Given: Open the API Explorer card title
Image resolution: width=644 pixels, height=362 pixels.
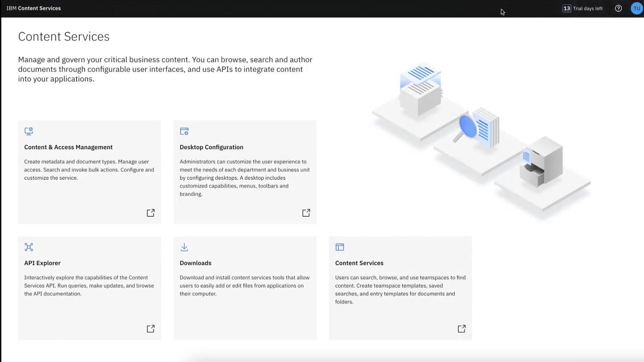Looking at the screenshot, I should click(x=42, y=263).
